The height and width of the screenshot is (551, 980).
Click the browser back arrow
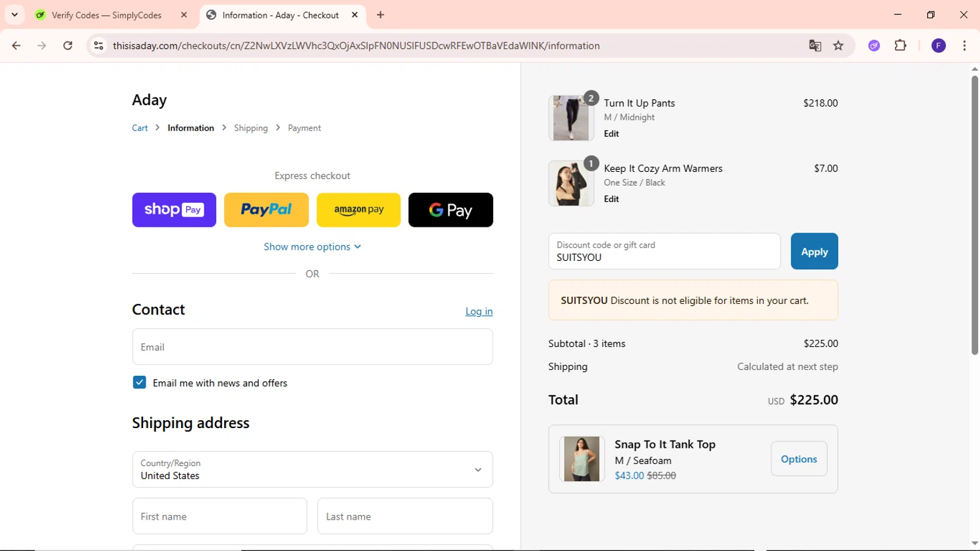pyautogui.click(x=16, y=46)
